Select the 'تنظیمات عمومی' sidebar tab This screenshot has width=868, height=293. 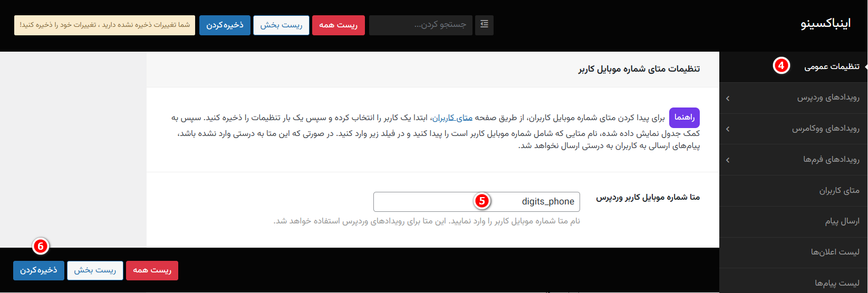pyautogui.click(x=831, y=66)
